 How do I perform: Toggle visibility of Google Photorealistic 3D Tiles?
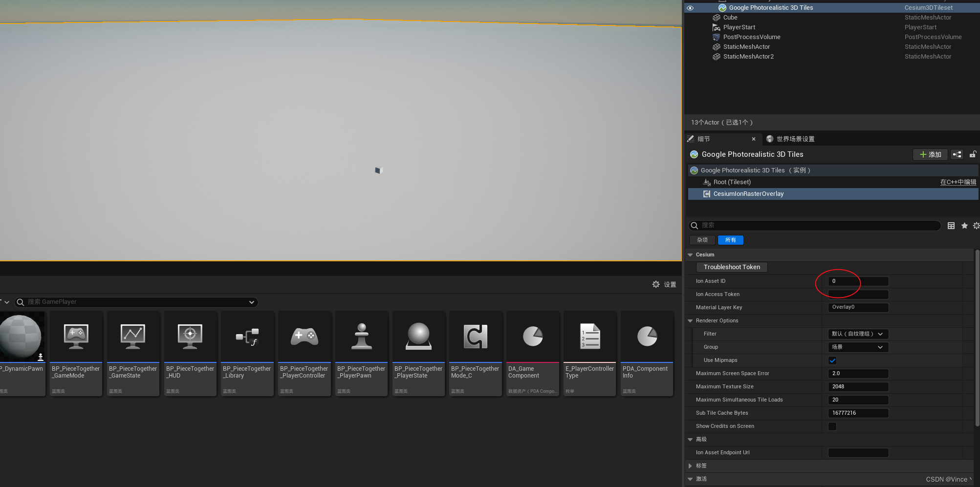[x=690, y=7]
